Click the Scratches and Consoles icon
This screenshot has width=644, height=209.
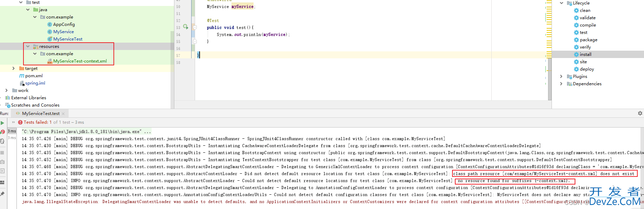pos(8,105)
